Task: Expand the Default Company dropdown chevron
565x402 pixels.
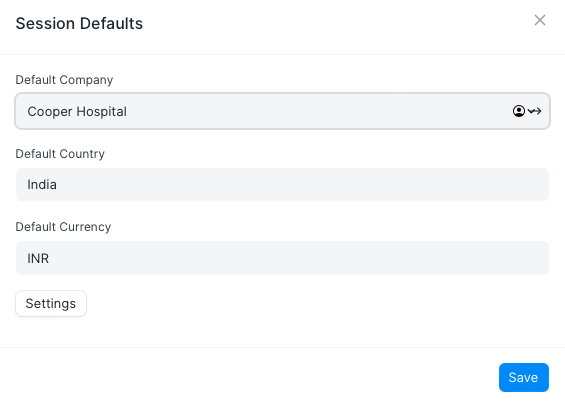Action: pyautogui.click(x=530, y=111)
